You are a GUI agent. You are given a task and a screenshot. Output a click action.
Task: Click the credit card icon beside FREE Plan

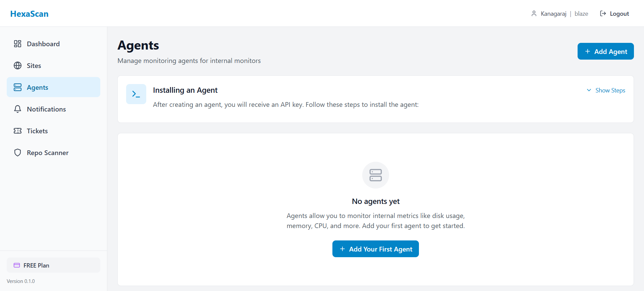pos(17,265)
